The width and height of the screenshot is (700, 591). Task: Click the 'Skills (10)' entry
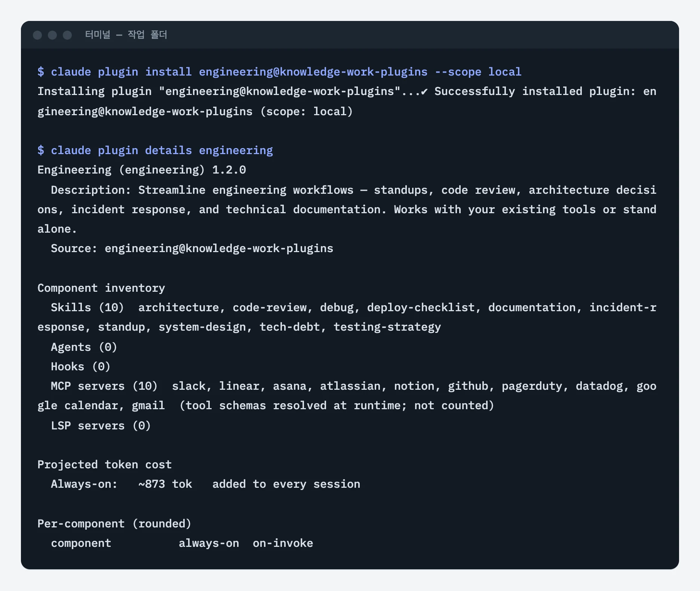[87, 307]
